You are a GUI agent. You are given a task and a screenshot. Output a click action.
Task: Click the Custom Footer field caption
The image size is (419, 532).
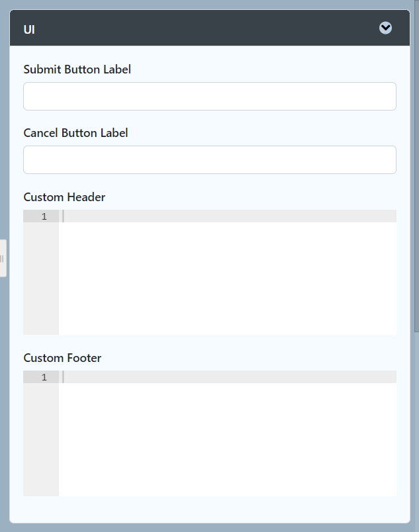pos(62,358)
